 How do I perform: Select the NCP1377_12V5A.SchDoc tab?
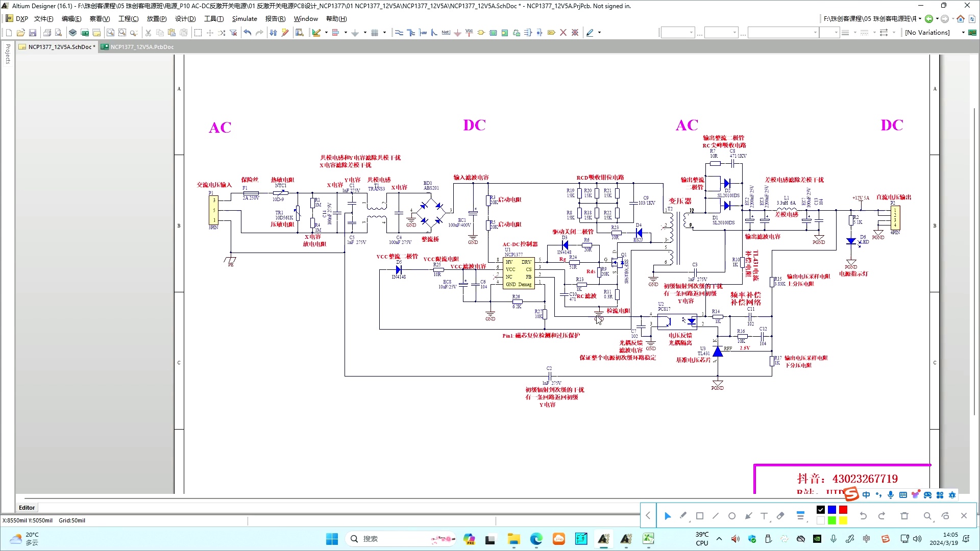click(57, 47)
